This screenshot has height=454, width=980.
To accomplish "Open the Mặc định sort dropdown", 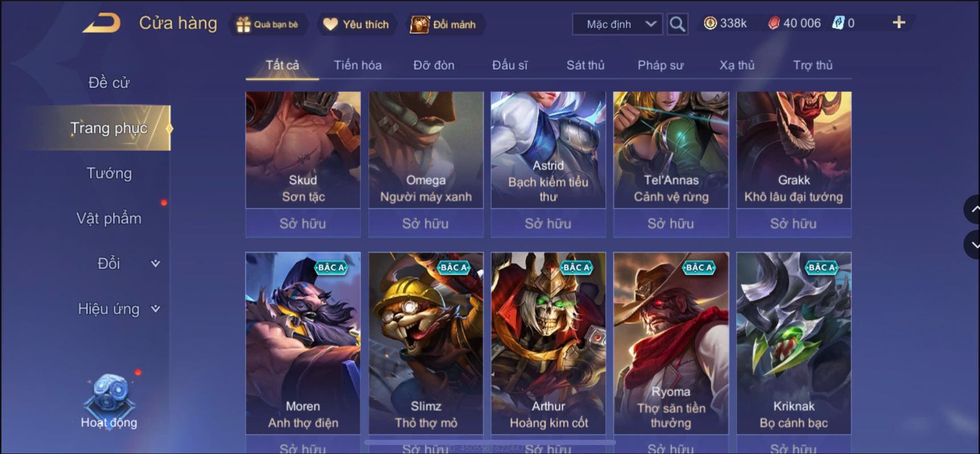I will 617,24.
